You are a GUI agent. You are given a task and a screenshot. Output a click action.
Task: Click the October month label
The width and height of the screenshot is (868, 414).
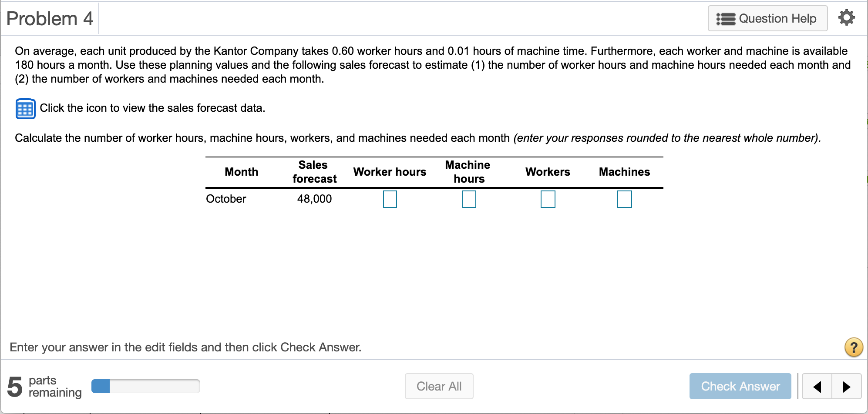tap(226, 199)
